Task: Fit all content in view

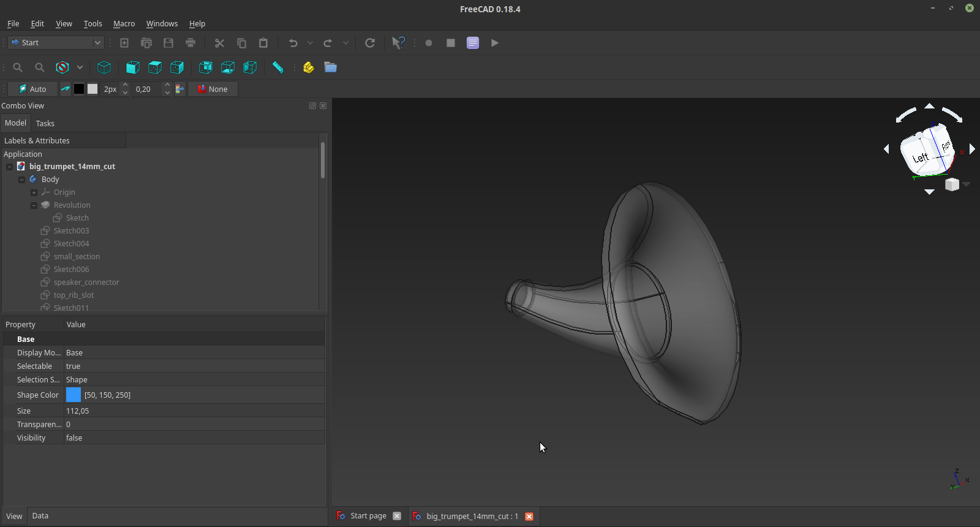Action: tap(18, 67)
